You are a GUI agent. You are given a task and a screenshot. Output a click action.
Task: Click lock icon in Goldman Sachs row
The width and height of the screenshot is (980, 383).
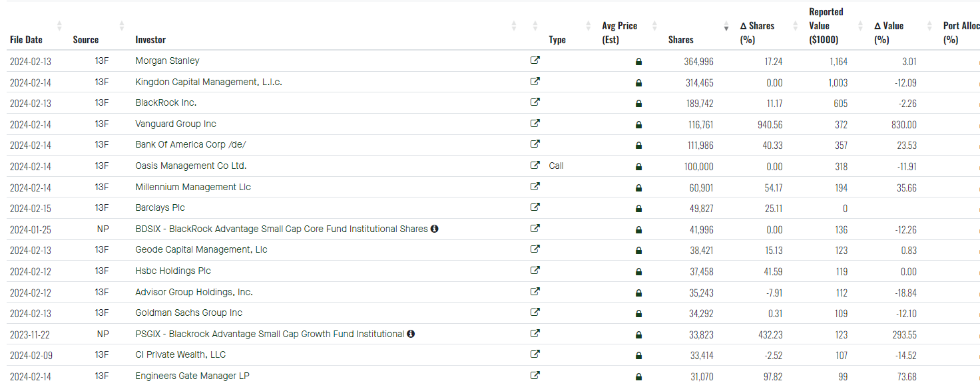pyautogui.click(x=638, y=314)
